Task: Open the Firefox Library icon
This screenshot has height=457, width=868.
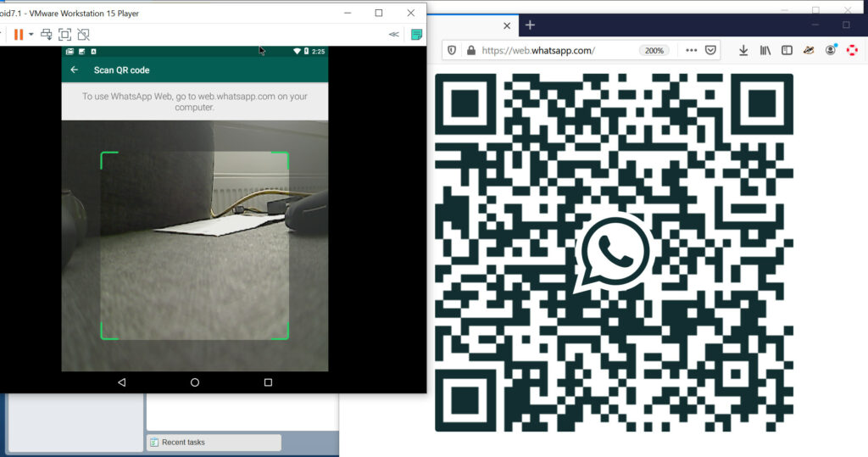Action: tap(765, 50)
